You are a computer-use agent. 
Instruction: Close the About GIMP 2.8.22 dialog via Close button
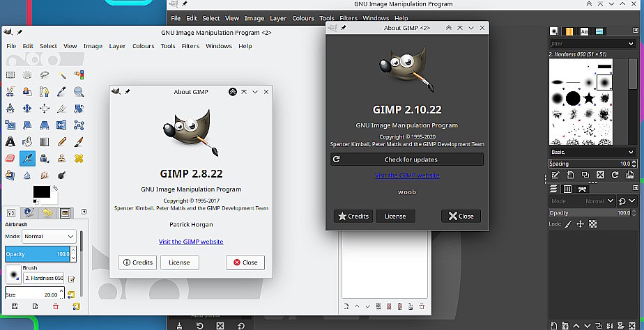pos(245,262)
